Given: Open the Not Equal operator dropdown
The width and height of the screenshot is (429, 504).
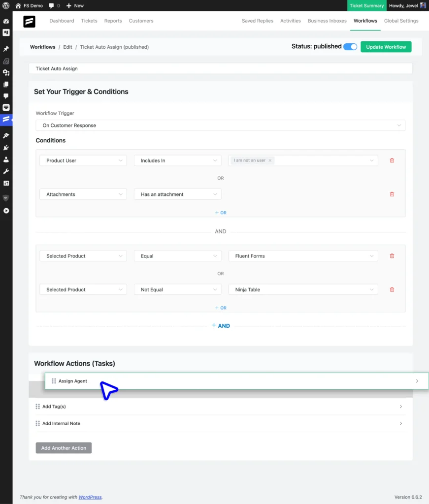Looking at the screenshot, I should (177, 289).
